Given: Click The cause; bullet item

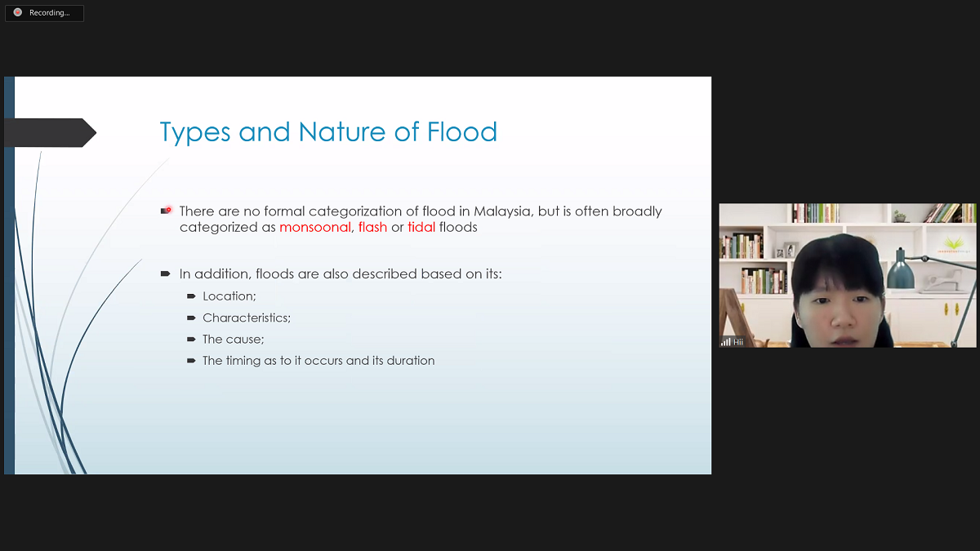Looking at the screenshot, I should pyautogui.click(x=234, y=339).
